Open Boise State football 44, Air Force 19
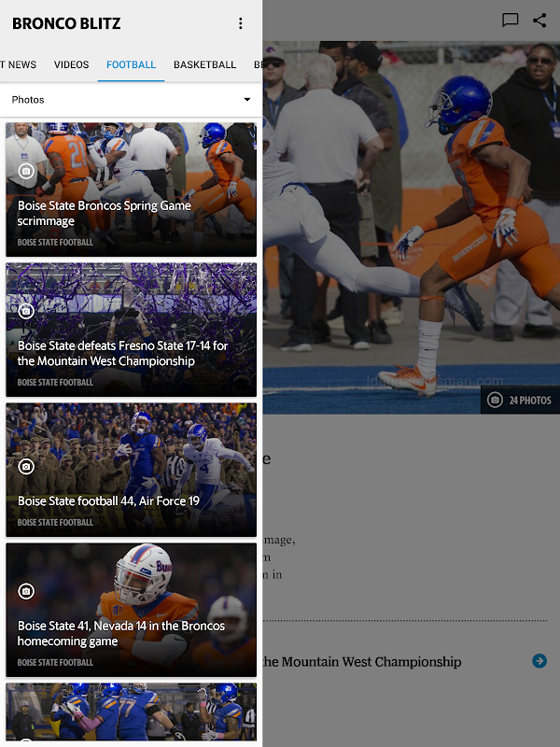 pyautogui.click(x=131, y=470)
